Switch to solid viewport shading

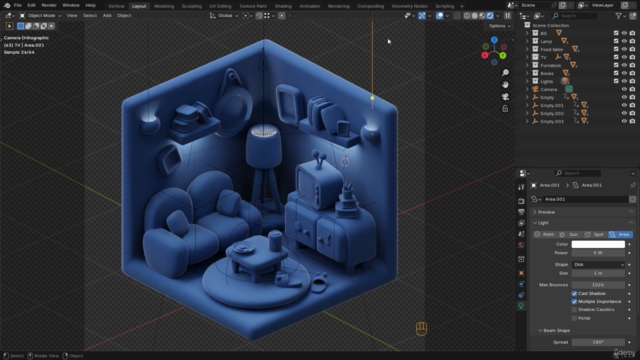(474, 16)
